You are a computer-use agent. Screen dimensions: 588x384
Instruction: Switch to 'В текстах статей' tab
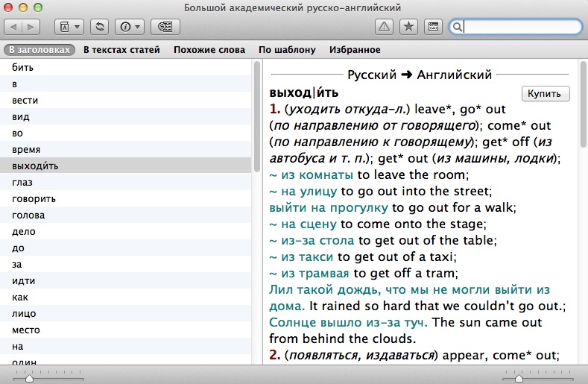tap(121, 49)
